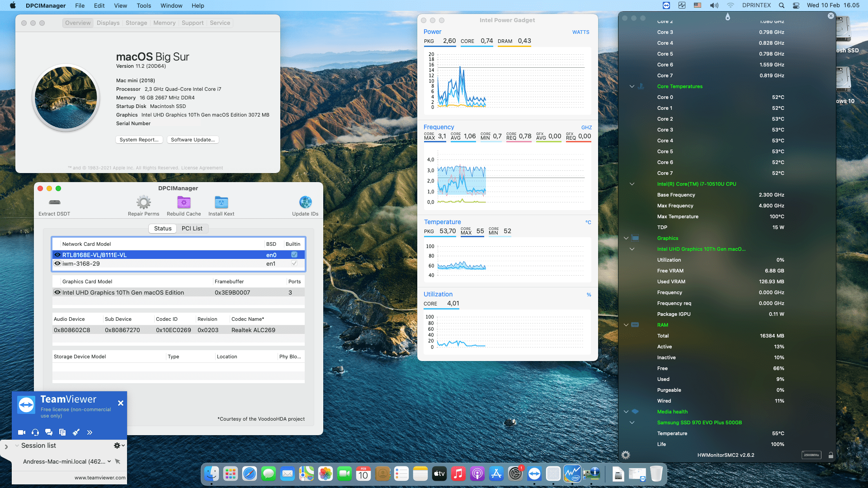Uncheck the Builtin box for iwm-3168-29
This screenshot has width=868, height=488.
coord(294,263)
